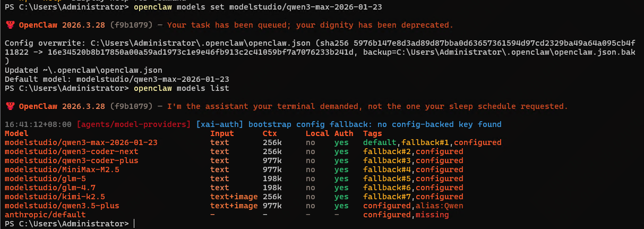Click '977k' in the qwen3-coder-plus row

tap(272, 160)
